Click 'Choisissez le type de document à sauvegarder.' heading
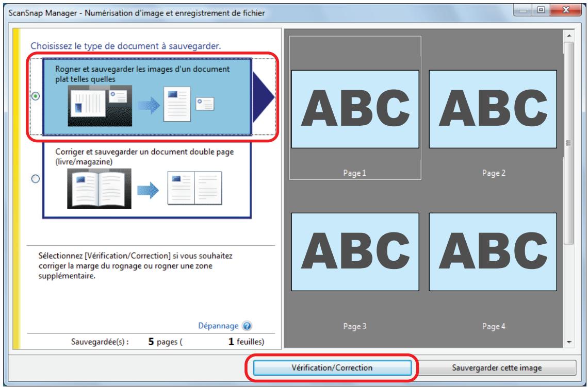Viewport: 588px width, 387px height. click(x=126, y=46)
